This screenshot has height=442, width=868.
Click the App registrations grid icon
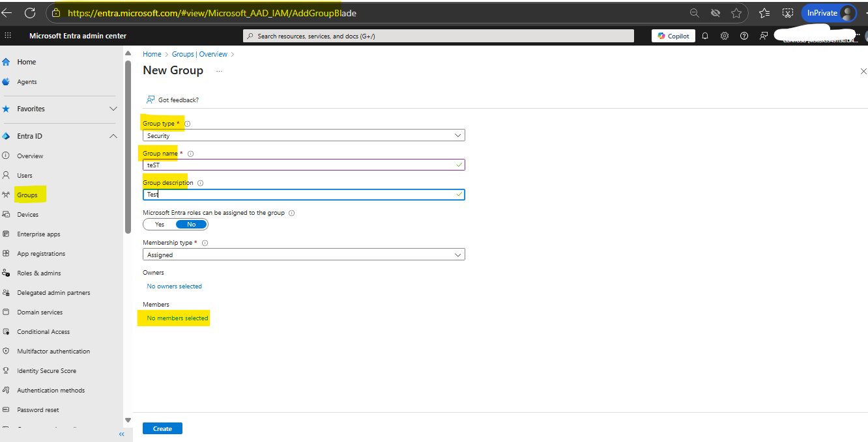(x=6, y=253)
